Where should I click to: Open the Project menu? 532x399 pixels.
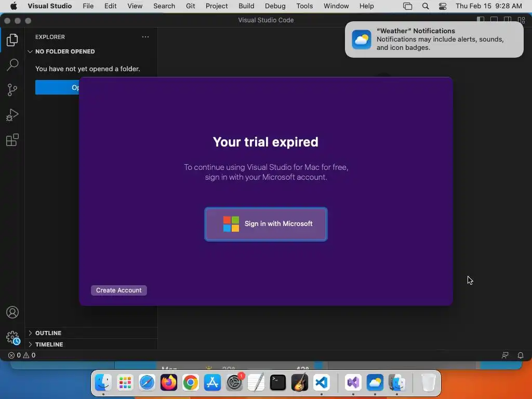217,6
